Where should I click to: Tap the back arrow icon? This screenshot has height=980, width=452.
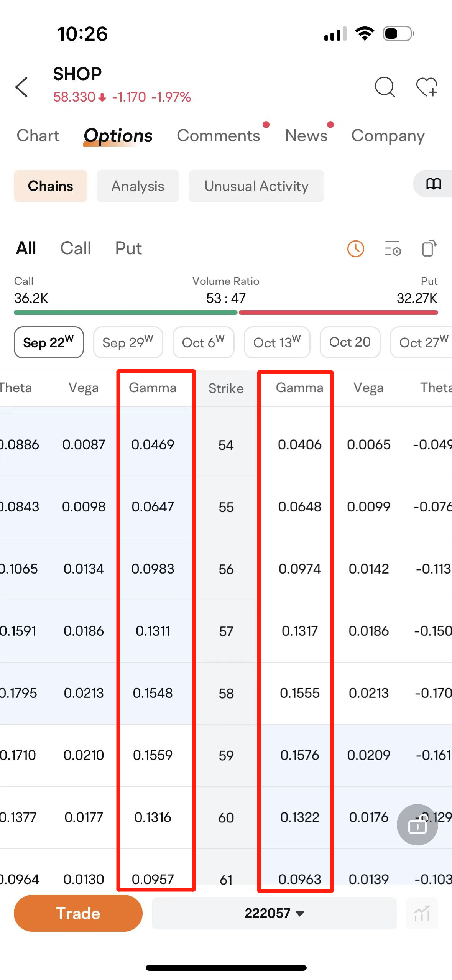point(22,87)
